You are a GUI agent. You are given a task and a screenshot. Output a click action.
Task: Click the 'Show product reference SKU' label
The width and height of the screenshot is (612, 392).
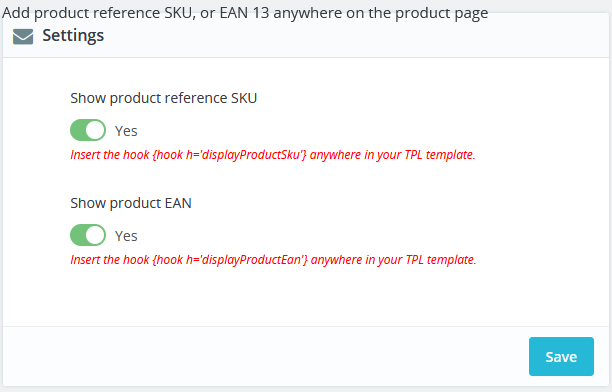tap(164, 98)
